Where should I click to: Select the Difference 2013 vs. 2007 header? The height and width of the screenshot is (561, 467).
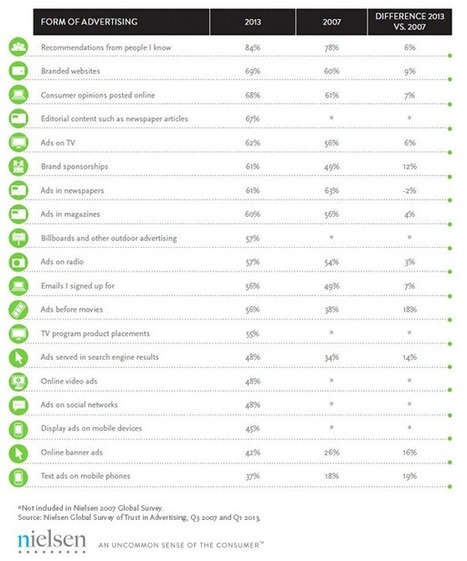point(410,22)
